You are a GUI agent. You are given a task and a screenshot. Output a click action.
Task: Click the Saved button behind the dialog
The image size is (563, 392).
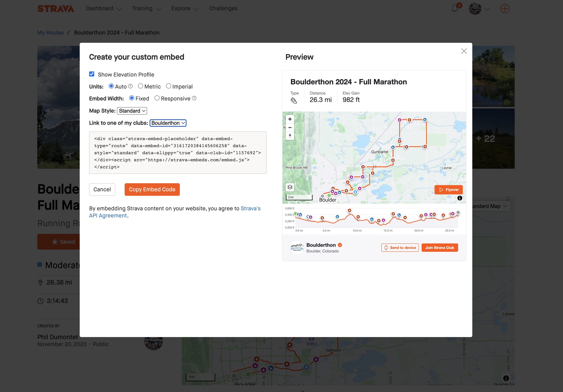pos(59,242)
